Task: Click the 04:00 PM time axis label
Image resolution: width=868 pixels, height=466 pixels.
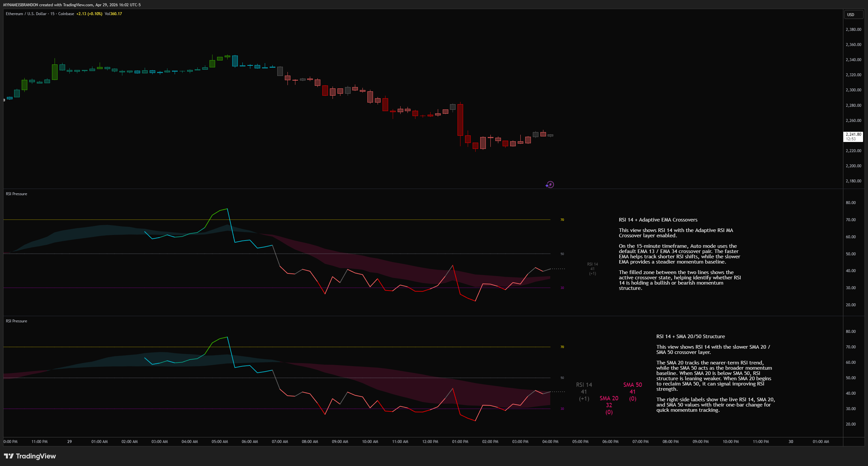Action: (x=550, y=442)
